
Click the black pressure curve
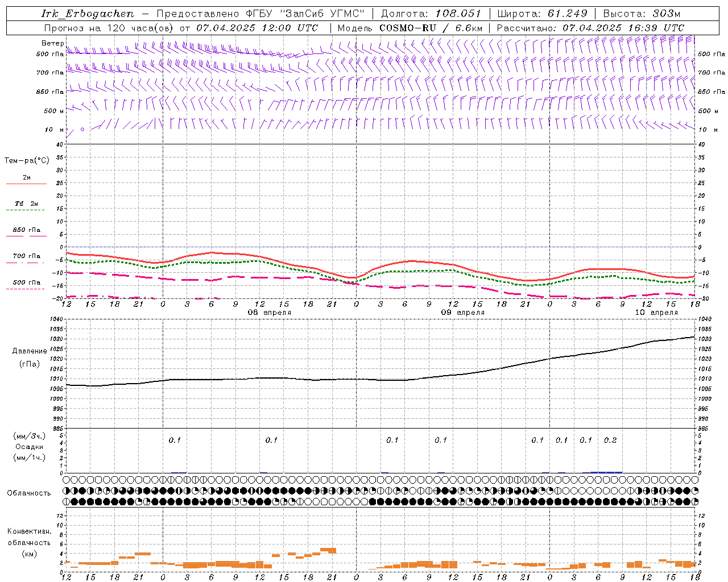pyautogui.click(x=381, y=379)
